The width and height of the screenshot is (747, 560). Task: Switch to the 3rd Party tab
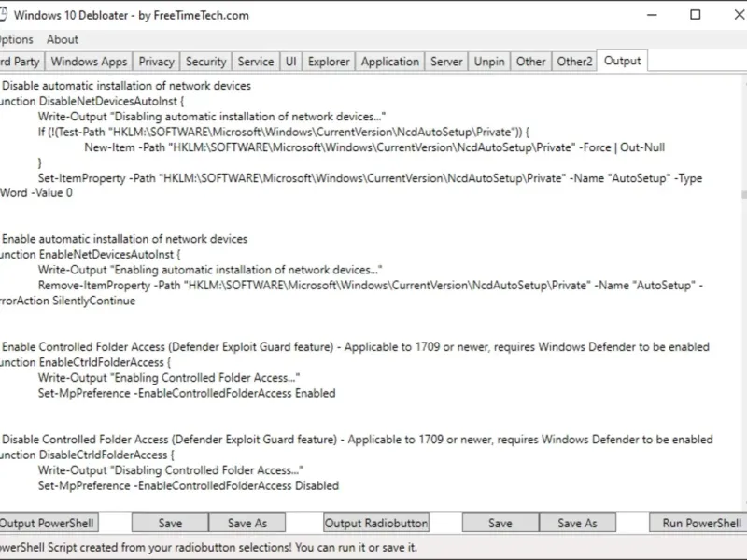click(x=21, y=62)
